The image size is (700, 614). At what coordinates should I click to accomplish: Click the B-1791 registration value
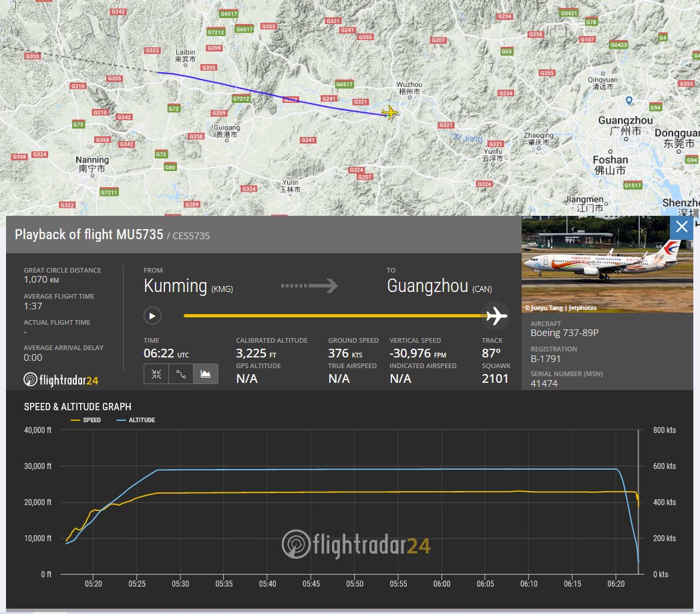coord(546,359)
